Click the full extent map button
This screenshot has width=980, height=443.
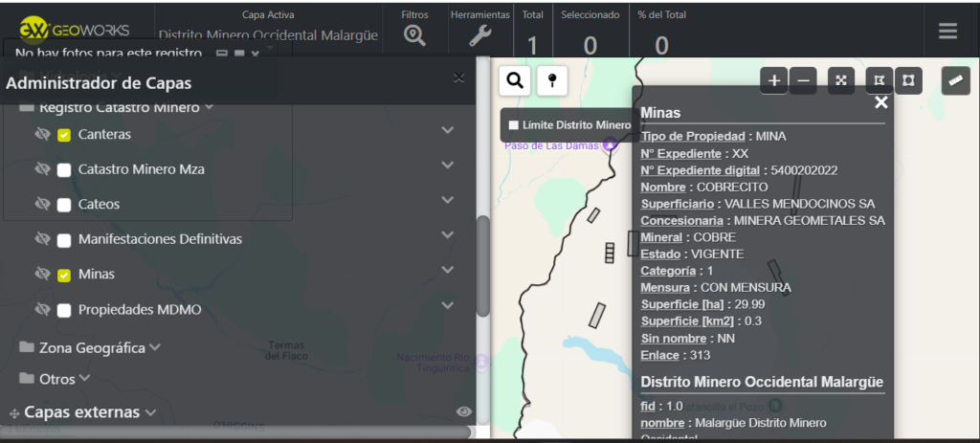click(x=841, y=80)
